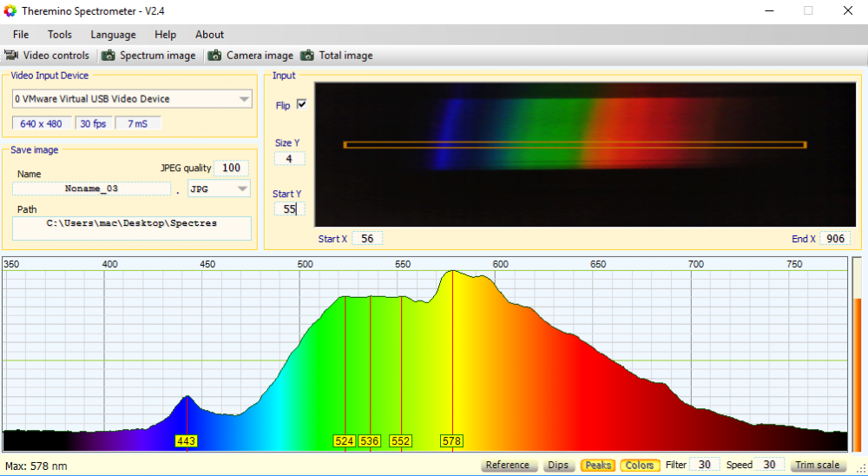Open the Language menu
868x476 pixels.
(113, 35)
